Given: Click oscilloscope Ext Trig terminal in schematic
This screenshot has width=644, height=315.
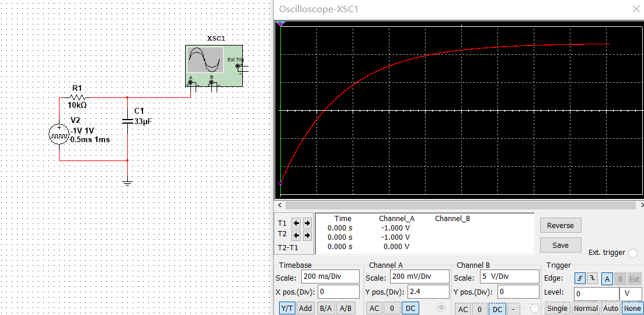Looking at the screenshot, I should 238,65.
